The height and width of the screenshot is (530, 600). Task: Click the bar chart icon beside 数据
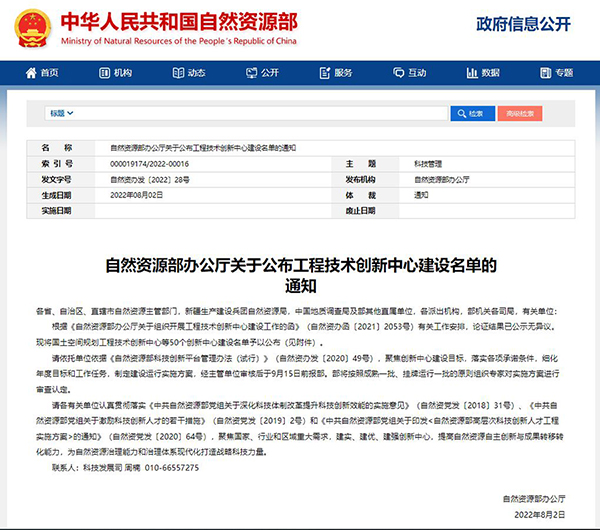(x=472, y=73)
